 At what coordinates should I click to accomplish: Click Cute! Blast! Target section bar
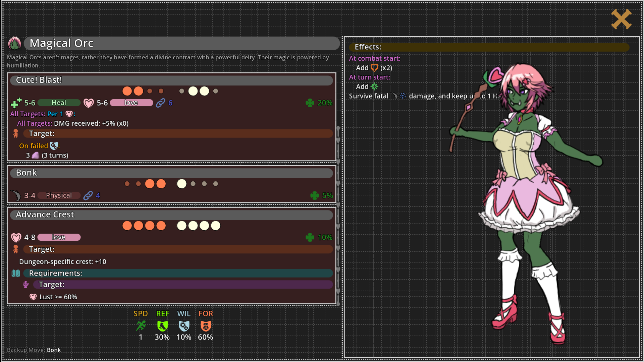click(x=178, y=134)
